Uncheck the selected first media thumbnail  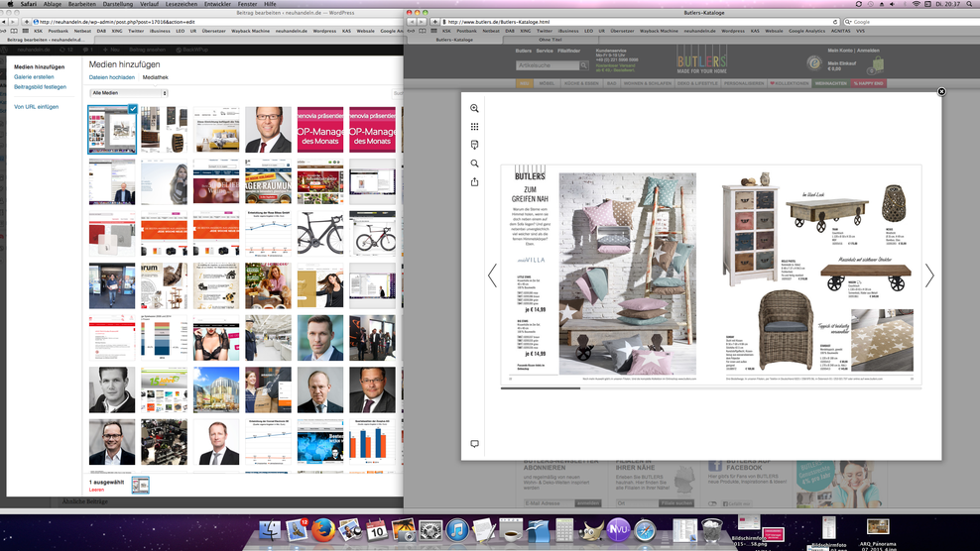pyautogui.click(x=133, y=109)
